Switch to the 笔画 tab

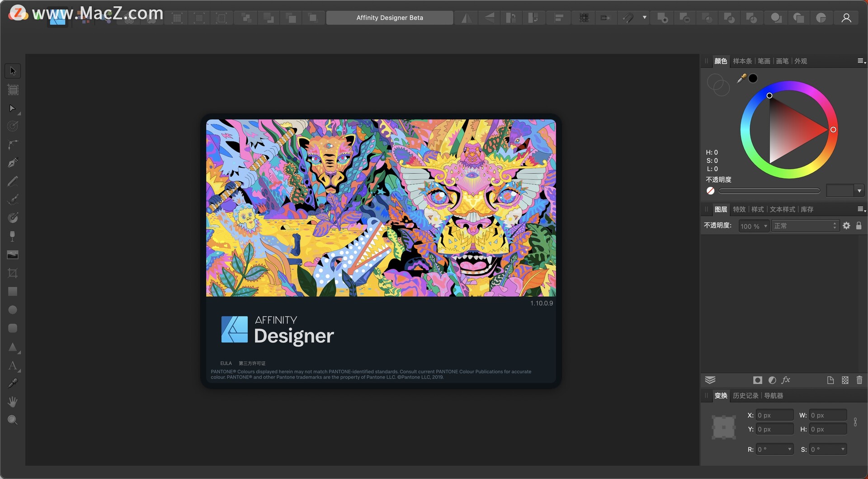pos(764,61)
